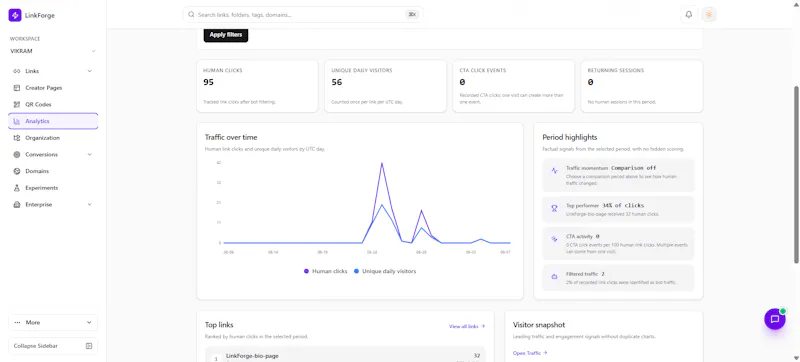
Task: Open Experiments section
Action: (53, 188)
